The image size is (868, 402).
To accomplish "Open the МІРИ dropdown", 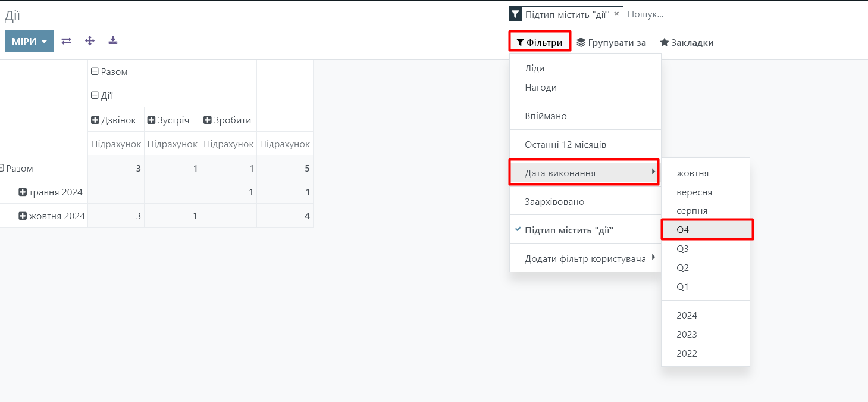I will coord(29,41).
